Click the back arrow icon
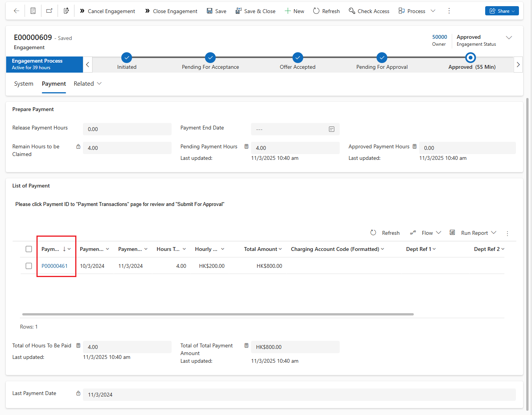Viewport: 532px width, 415px height. 17,11
